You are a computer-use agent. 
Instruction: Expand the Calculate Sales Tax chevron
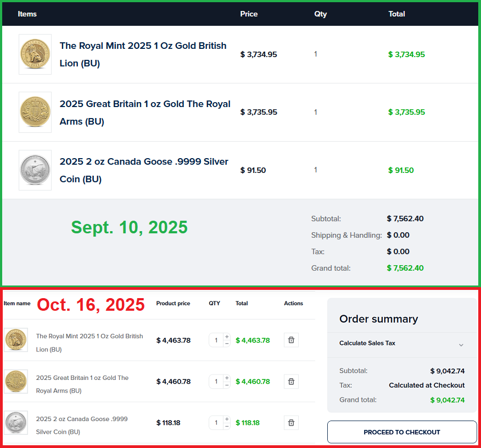click(x=461, y=344)
